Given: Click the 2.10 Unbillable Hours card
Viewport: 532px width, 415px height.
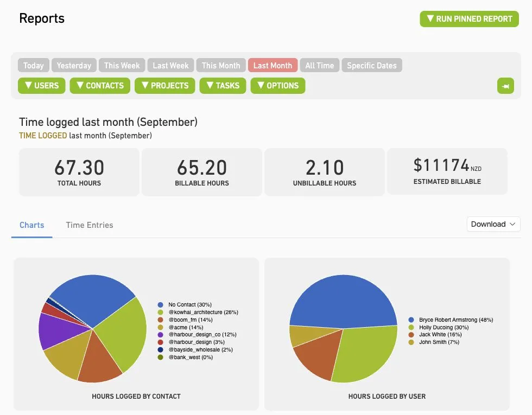Looking at the screenshot, I should click(x=325, y=173).
